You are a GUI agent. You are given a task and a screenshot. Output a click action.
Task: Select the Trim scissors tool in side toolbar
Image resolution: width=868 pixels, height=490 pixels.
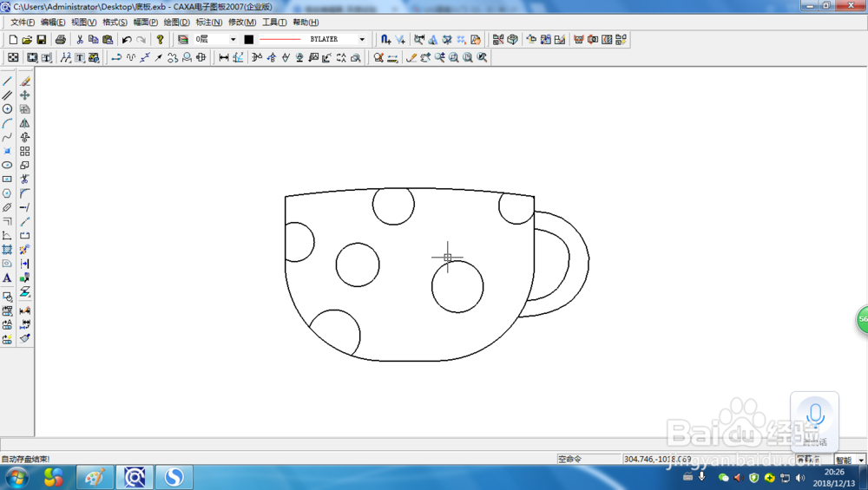point(25,180)
